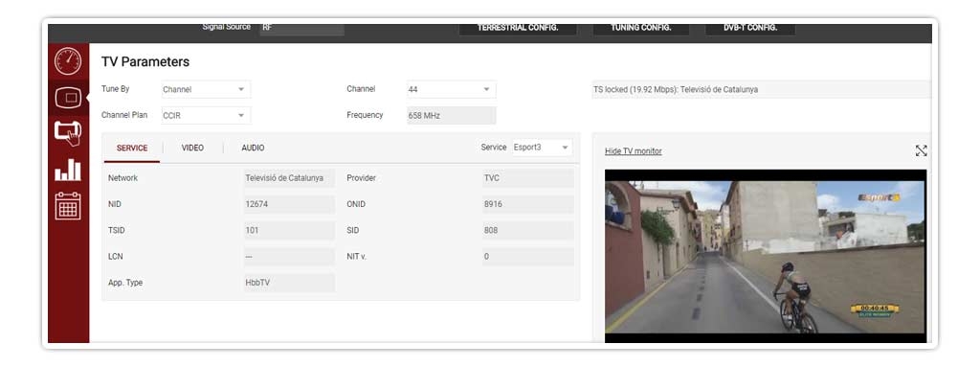This screenshot has width=980, height=367.
Task: Switch to the SERVICE tab
Action: (x=132, y=149)
